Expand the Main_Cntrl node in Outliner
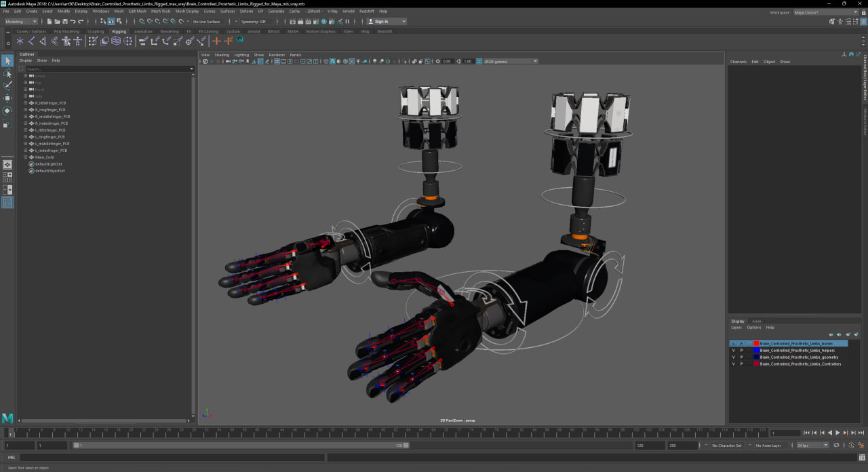The height and width of the screenshot is (472, 868). point(26,157)
